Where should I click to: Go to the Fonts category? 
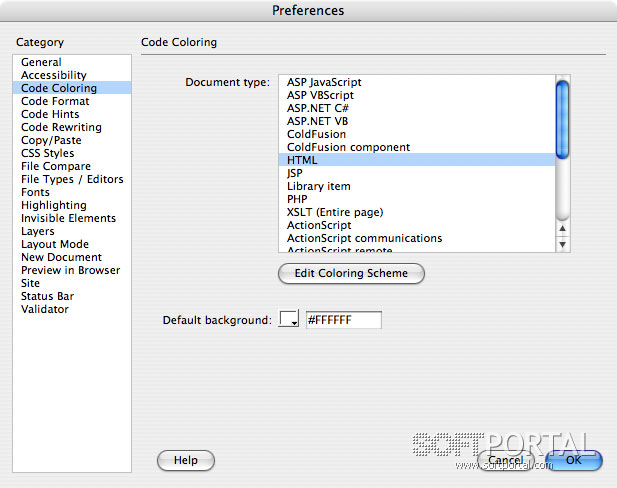tap(35, 192)
